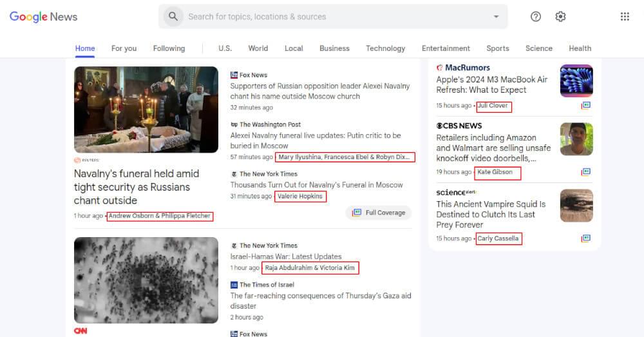Click authors "Mary Ilyushina, Francesca Ebel & Robyn Dix…"
Image resolution: width=644 pixels, height=337 pixels.
pos(344,157)
